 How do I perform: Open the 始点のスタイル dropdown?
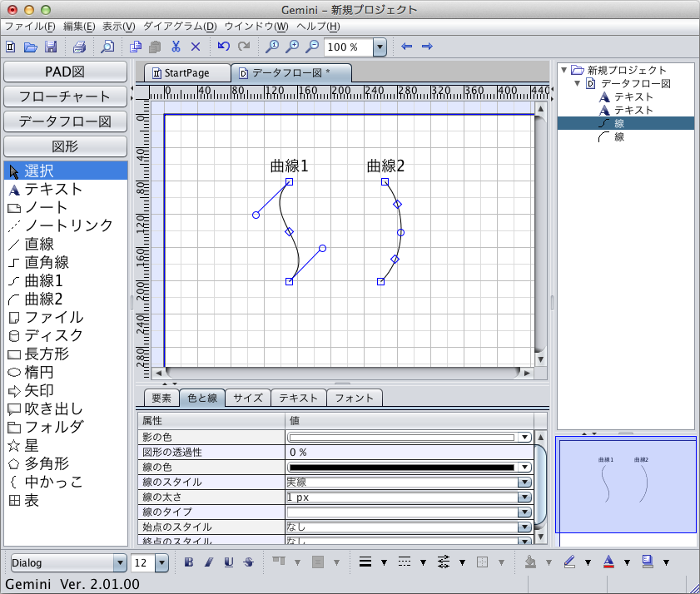pos(524,527)
